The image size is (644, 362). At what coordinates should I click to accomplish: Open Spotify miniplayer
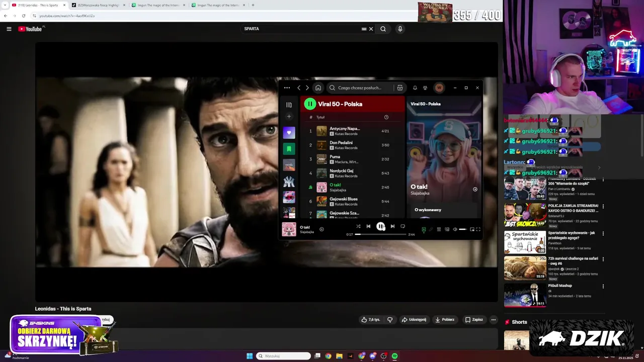pyautogui.click(x=472, y=229)
